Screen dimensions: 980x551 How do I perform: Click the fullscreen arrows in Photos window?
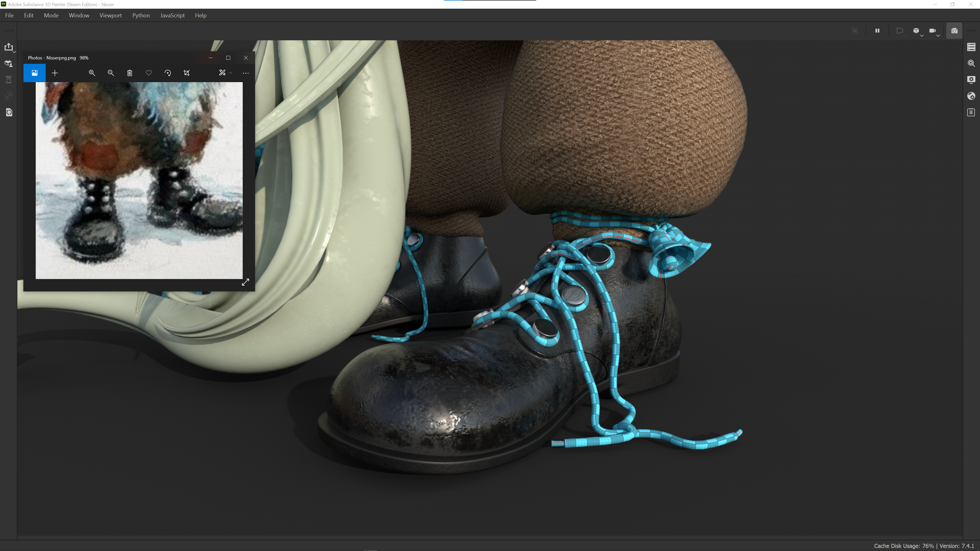tap(245, 282)
